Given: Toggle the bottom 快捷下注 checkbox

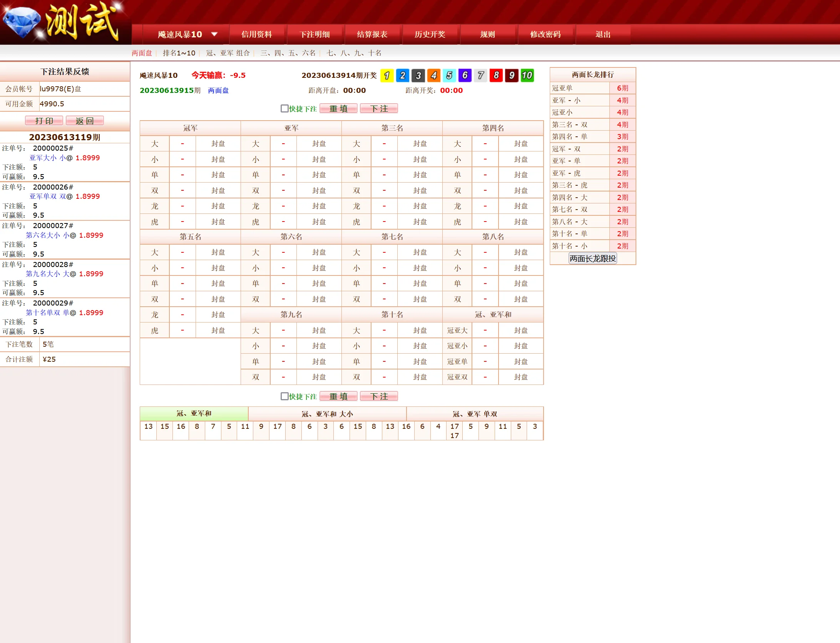Looking at the screenshot, I should point(284,396).
